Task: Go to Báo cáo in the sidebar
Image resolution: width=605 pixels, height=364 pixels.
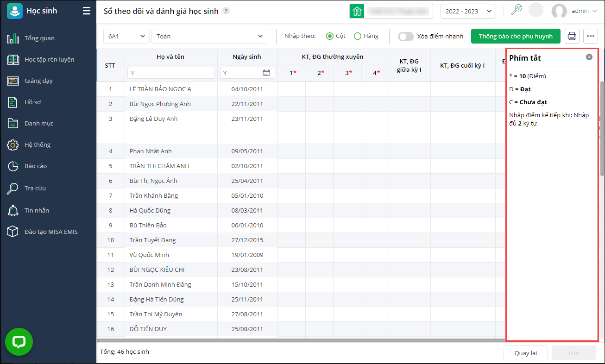Action: pos(36,166)
